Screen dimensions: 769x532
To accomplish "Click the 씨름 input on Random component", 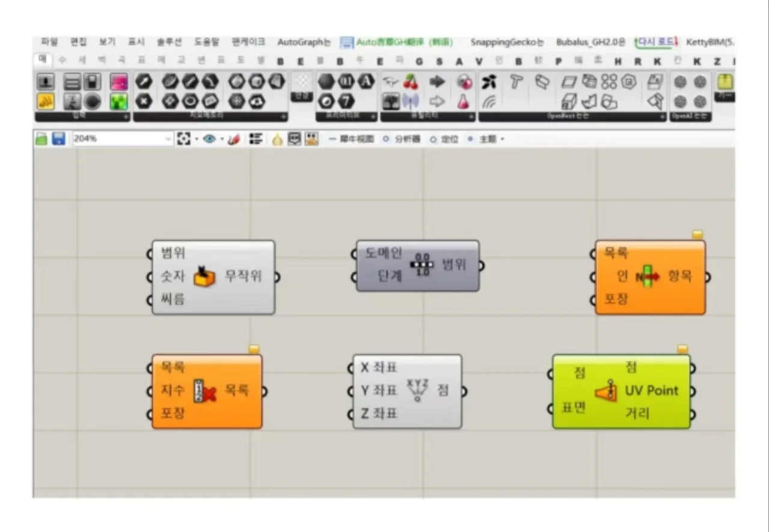I will point(173,299).
